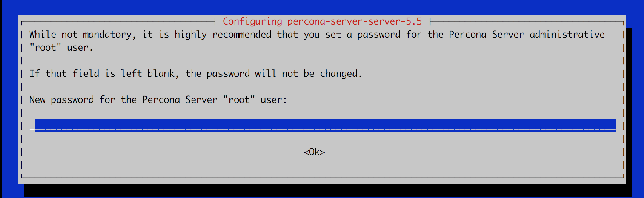Viewport: 644px width, 198px height.
Task: Click the dialog's top-left border corner
Action: (22, 22)
